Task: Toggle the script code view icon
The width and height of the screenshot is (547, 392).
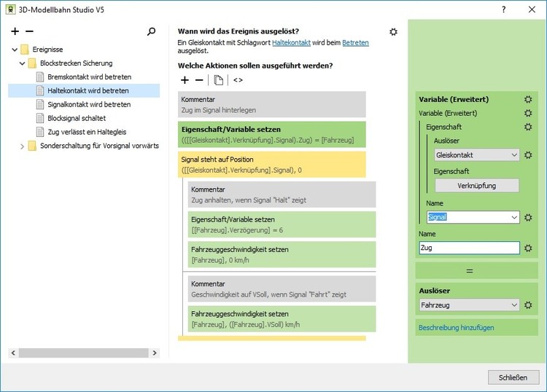Action: click(x=238, y=79)
